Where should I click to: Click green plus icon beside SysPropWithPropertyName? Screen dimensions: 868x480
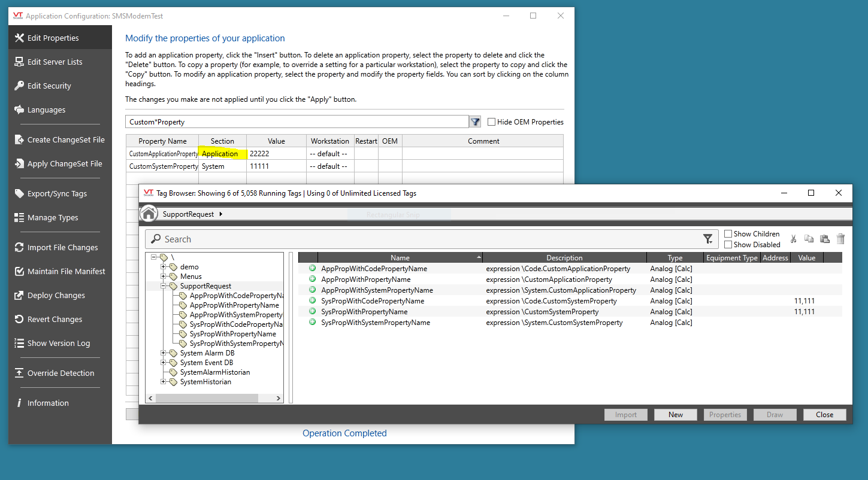coord(312,312)
